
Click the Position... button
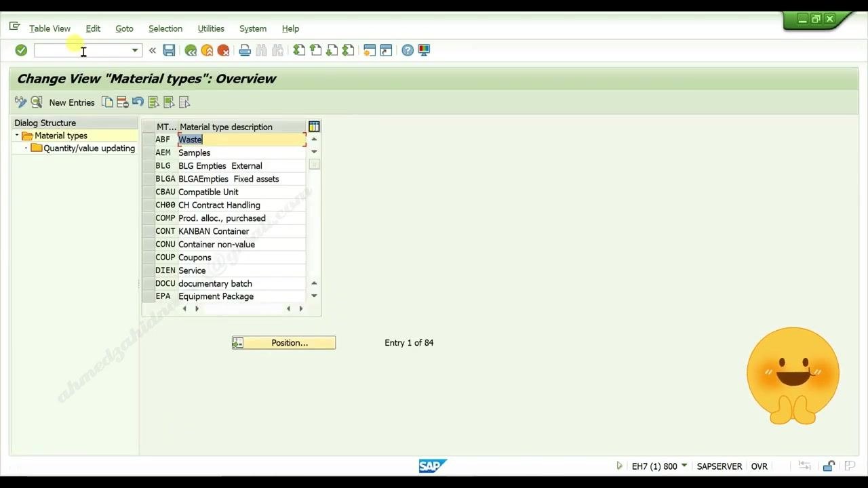[283, 343]
